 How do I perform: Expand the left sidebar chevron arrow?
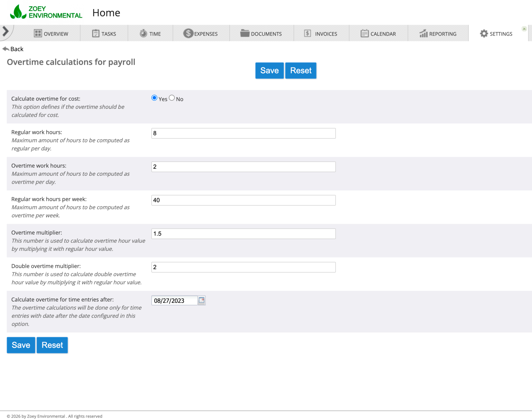click(5, 31)
